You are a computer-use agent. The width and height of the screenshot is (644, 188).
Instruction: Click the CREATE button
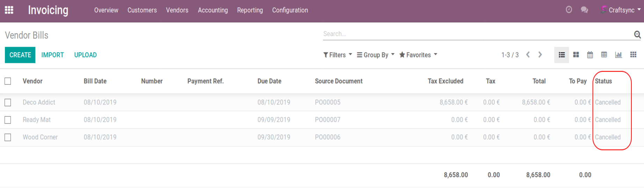click(20, 55)
